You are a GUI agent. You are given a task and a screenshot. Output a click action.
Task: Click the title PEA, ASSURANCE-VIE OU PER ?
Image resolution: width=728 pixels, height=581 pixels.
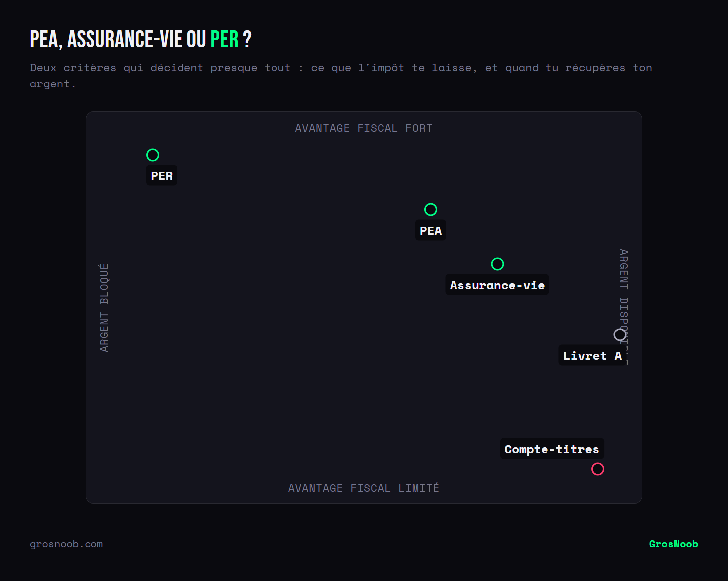pos(141,39)
